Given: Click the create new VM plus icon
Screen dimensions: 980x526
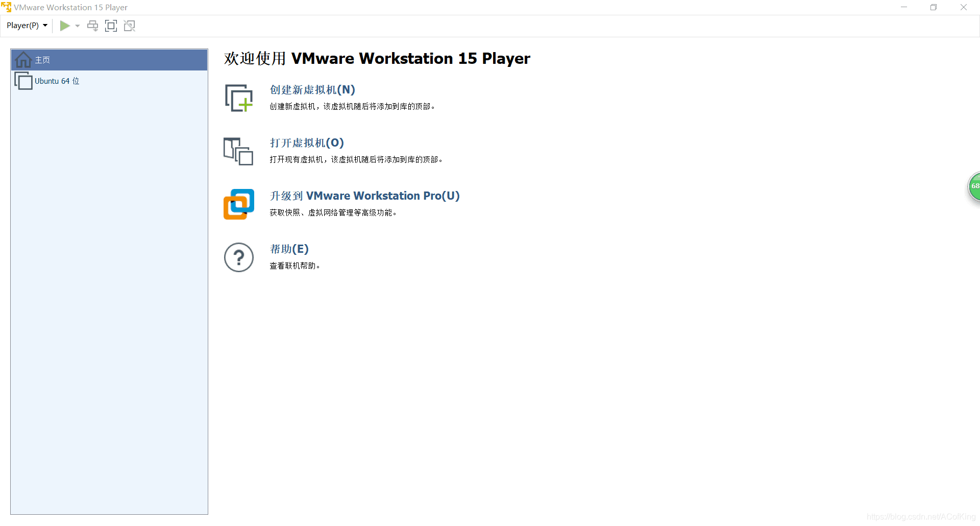Looking at the screenshot, I should click(x=239, y=98).
